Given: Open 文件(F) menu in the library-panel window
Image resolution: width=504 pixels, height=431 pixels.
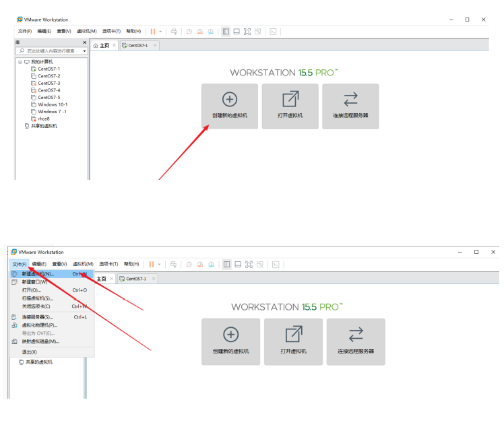Looking at the screenshot, I should click(x=25, y=31).
